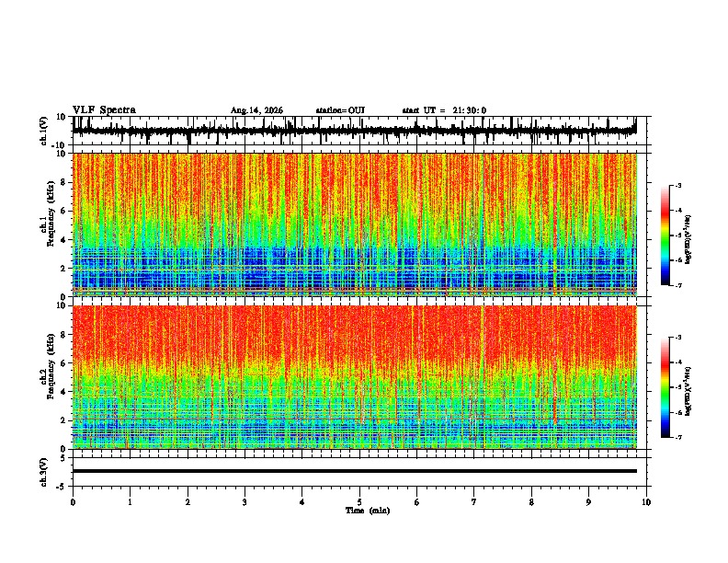Click the "-7" label on ch.2 colorbar
728x563 pixels.
677,437
